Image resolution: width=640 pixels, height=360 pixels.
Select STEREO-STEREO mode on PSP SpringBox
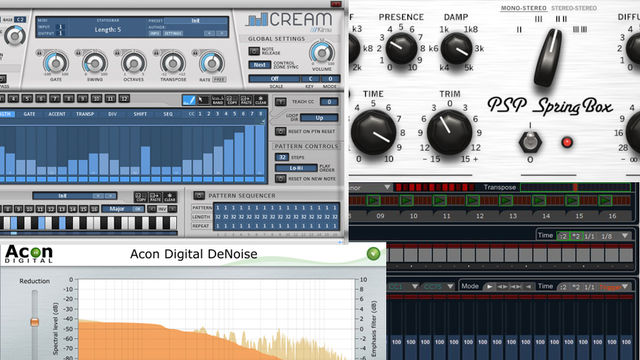click(x=574, y=8)
